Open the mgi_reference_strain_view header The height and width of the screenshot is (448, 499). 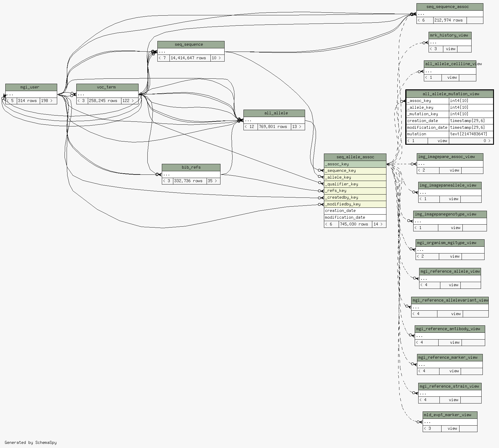coord(450,386)
